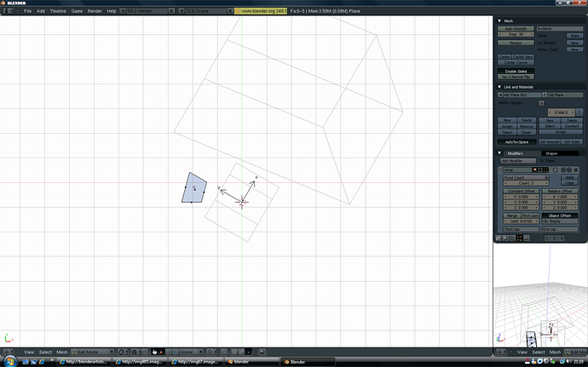Open Mesh menu in main 3D view header
The height and width of the screenshot is (367, 588).
coord(62,352)
